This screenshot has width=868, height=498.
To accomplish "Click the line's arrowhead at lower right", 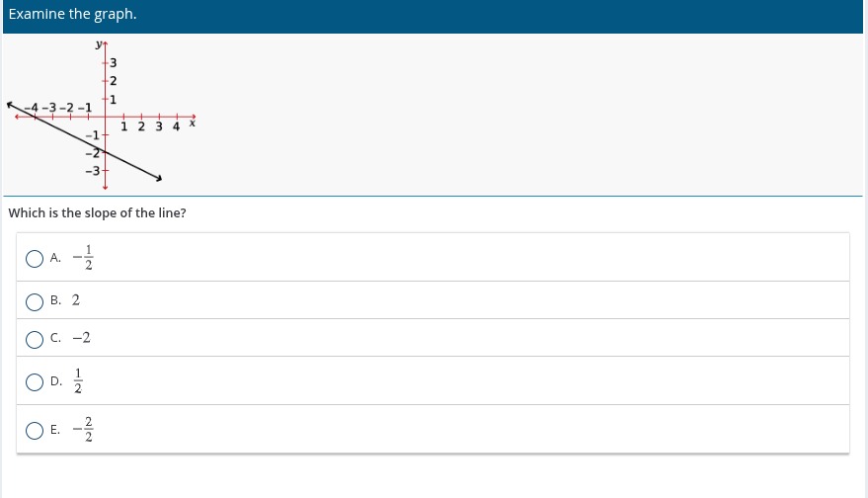I will [159, 178].
